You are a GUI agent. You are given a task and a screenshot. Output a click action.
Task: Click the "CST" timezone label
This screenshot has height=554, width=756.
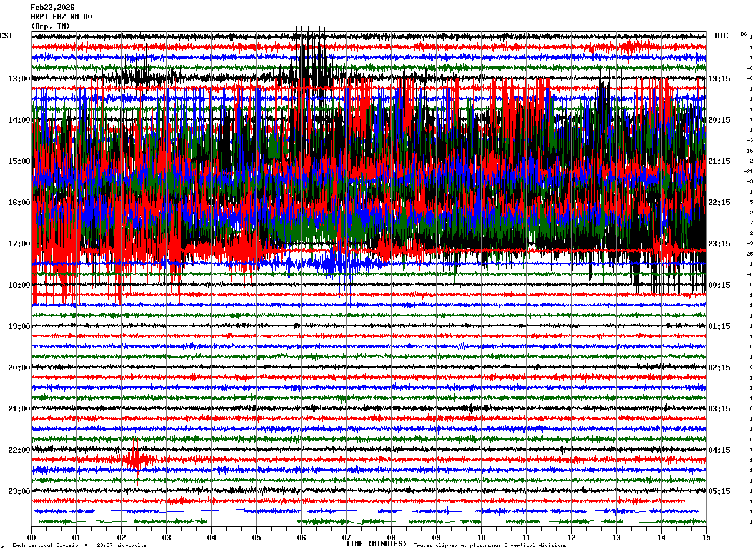[x=6, y=36]
